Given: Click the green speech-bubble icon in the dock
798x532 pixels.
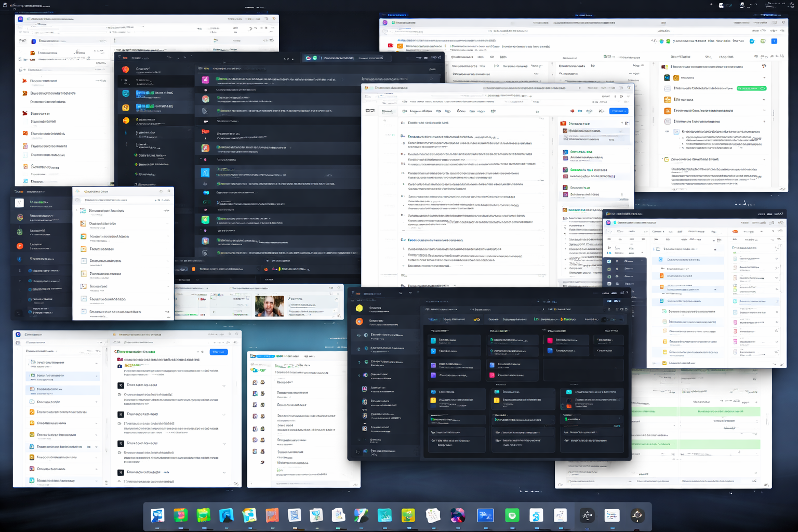Looking at the screenshot, I should (x=512, y=515).
